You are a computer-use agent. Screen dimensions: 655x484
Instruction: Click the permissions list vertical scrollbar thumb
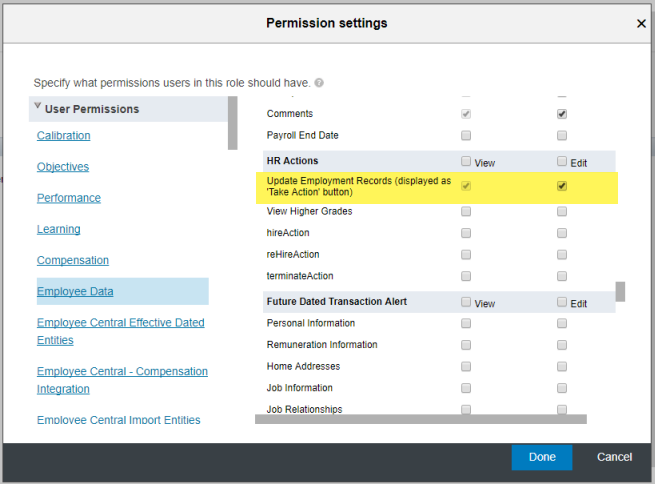pyautogui.click(x=620, y=291)
